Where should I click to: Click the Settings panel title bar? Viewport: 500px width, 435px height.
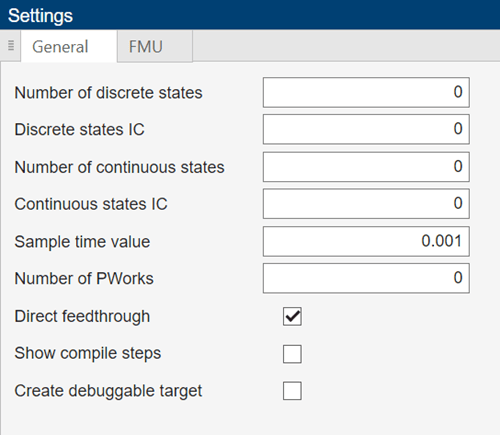tap(250, 15)
